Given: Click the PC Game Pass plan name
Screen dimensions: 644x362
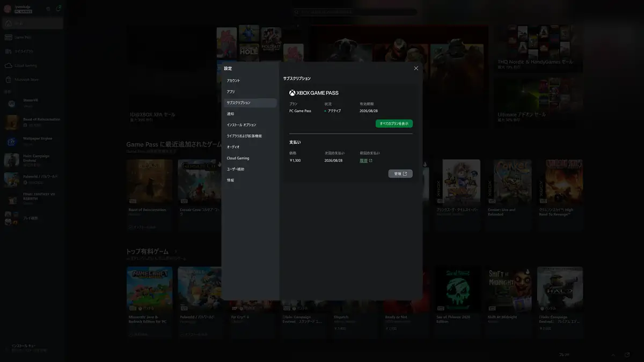Looking at the screenshot, I should point(300,111).
